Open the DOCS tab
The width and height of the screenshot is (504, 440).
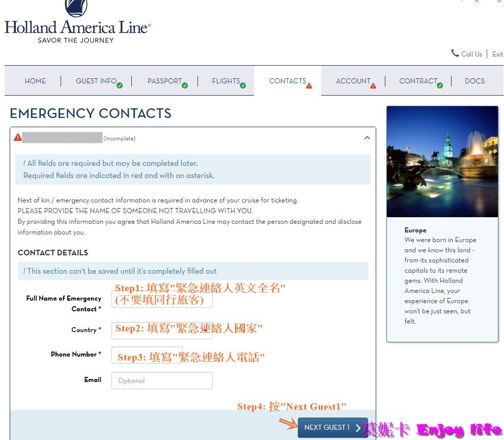coord(474,81)
